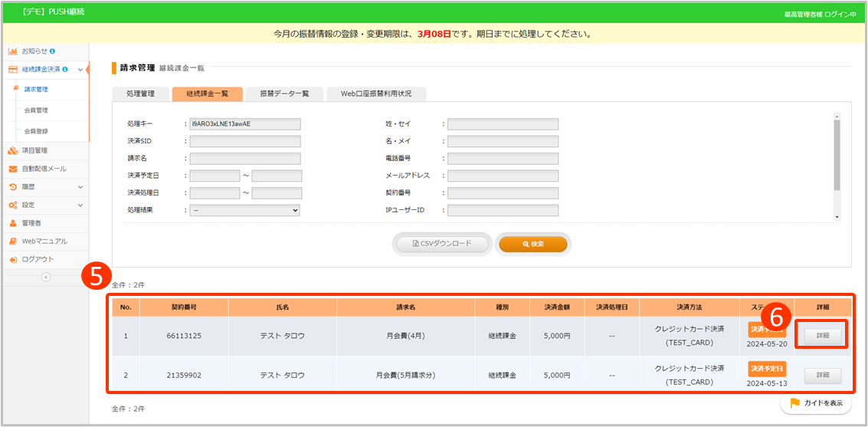This screenshot has height=427, width=868.
Task: Click the ログアウト sign-out icon
Action: tap(12, 259)
